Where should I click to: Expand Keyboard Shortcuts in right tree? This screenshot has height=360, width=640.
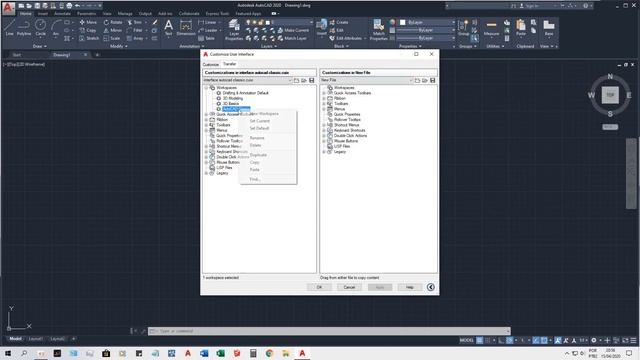[x=324, y=130]
